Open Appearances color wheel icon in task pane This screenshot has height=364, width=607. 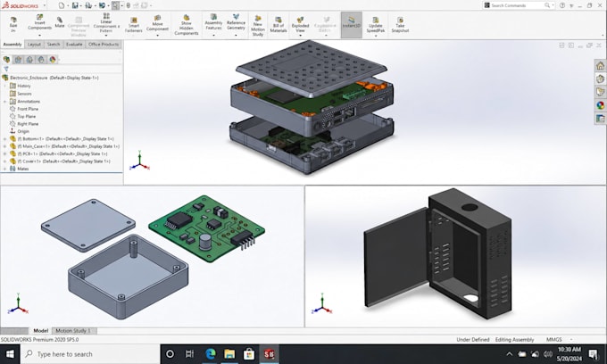coord(600,105)
